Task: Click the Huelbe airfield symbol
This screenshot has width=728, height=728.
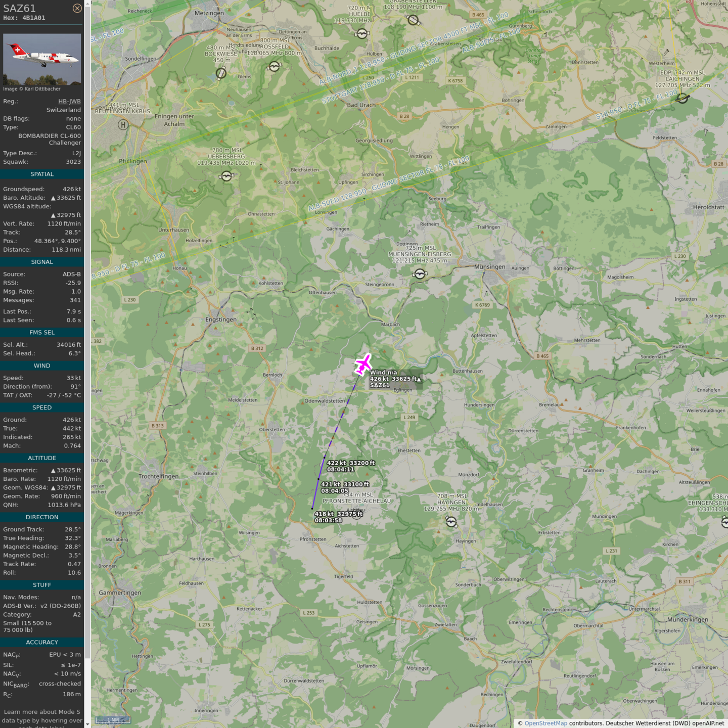Action: (x=362, y=34)
